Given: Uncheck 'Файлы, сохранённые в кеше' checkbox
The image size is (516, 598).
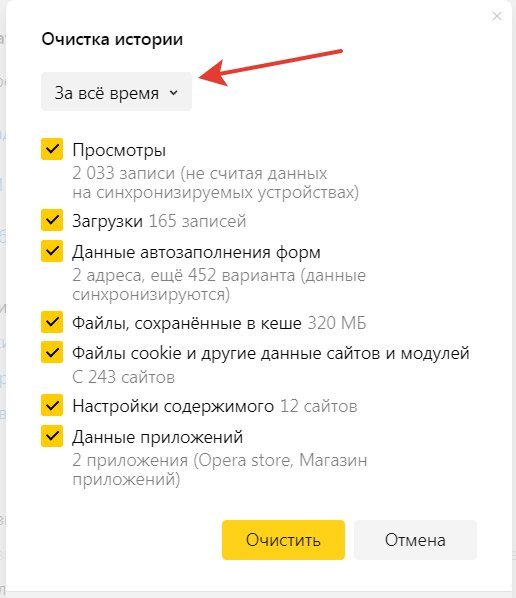Looking at the screenshot, I should (x=52, y=322).
